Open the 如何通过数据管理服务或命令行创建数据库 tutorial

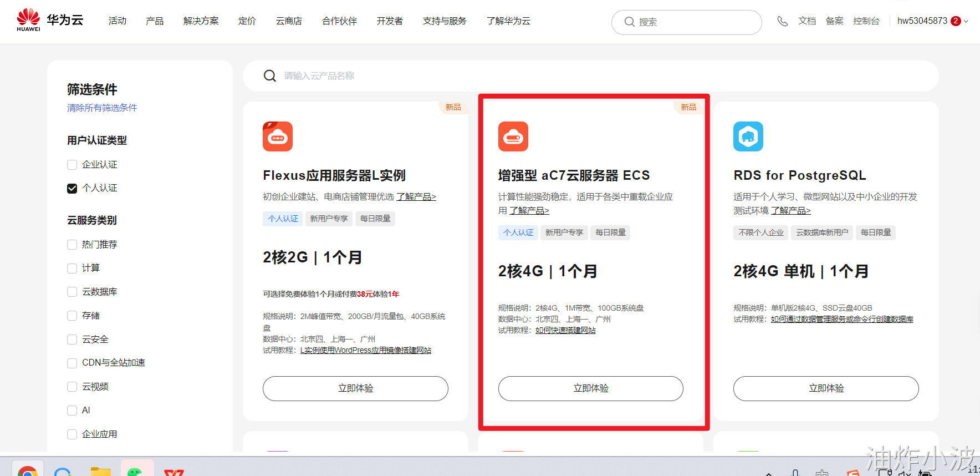tap(842, 320)
